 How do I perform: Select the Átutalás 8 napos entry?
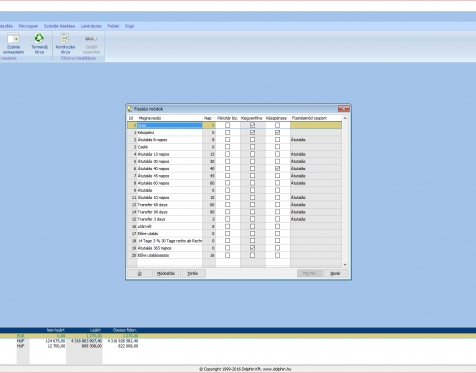click(x=170, y=140)
